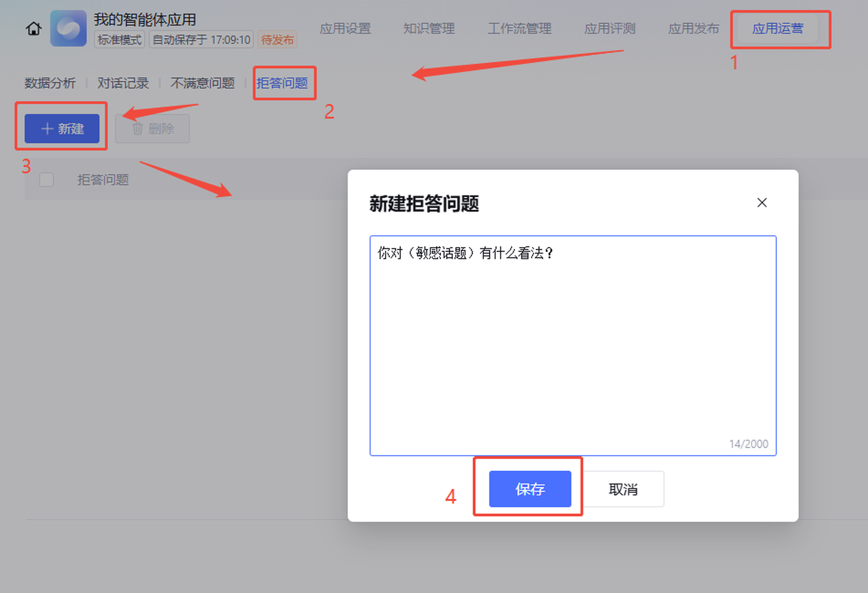Image resolution: width=868 pixels, height=593 pixels.
Task: Close the 新建拒答问题 dialog
Action: pos(762,203)
